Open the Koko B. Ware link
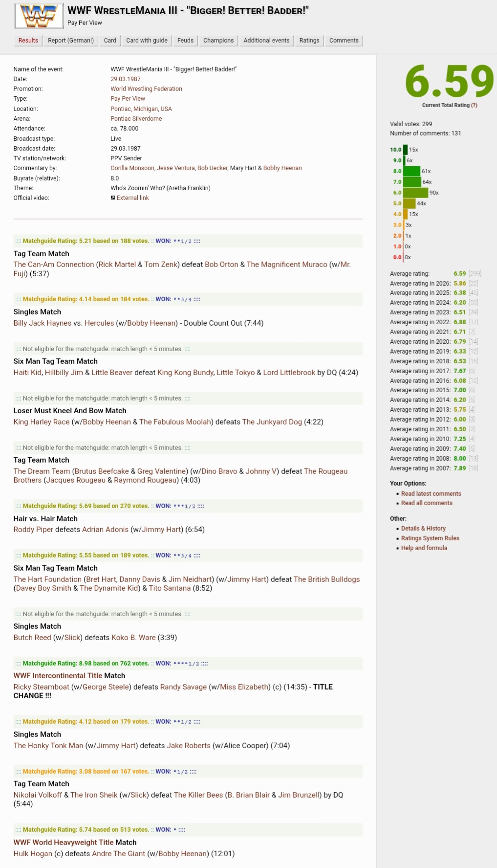Viewport: 497px width, 868px height. [133, 638]
